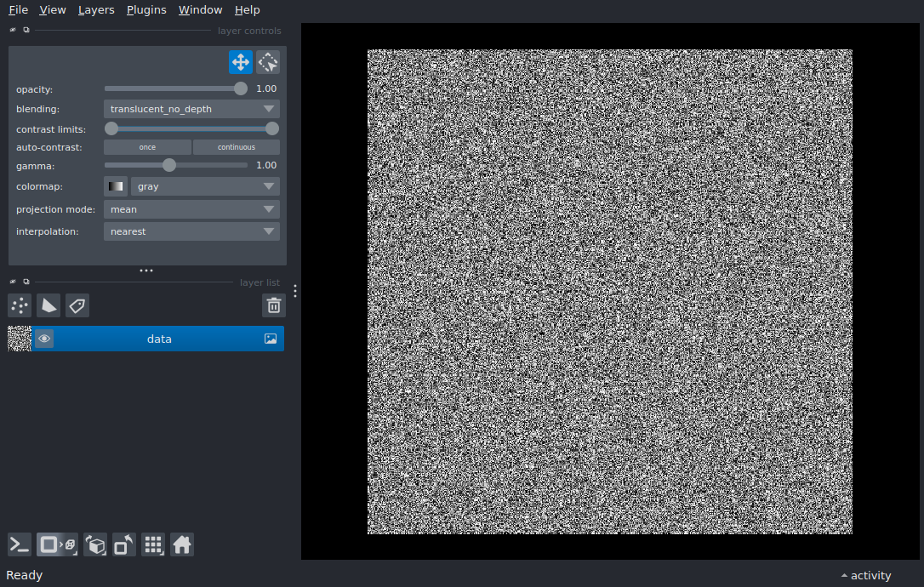Delete the selected layer with trash icon
Viewport: 924px width, 587px height.
[x=273, y=305]
